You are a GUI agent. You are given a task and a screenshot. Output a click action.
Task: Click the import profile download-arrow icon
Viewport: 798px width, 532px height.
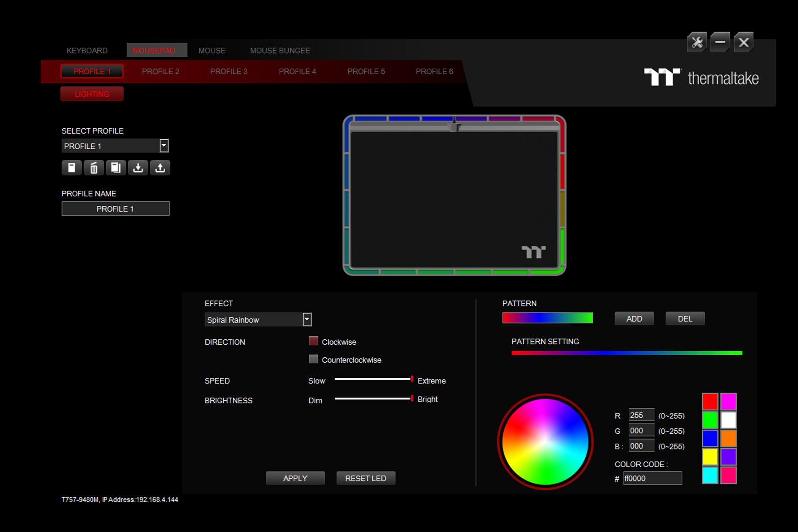(x=138, y=168)
